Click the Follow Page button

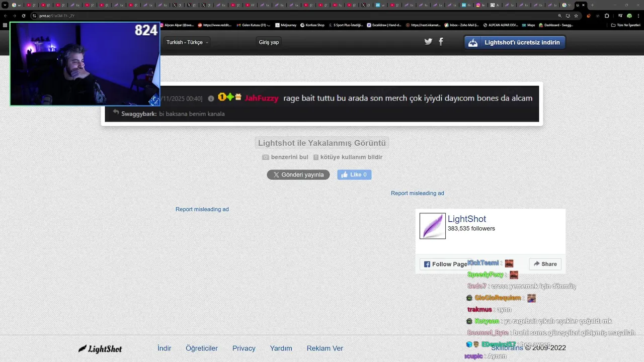click(x=445, y=264)
